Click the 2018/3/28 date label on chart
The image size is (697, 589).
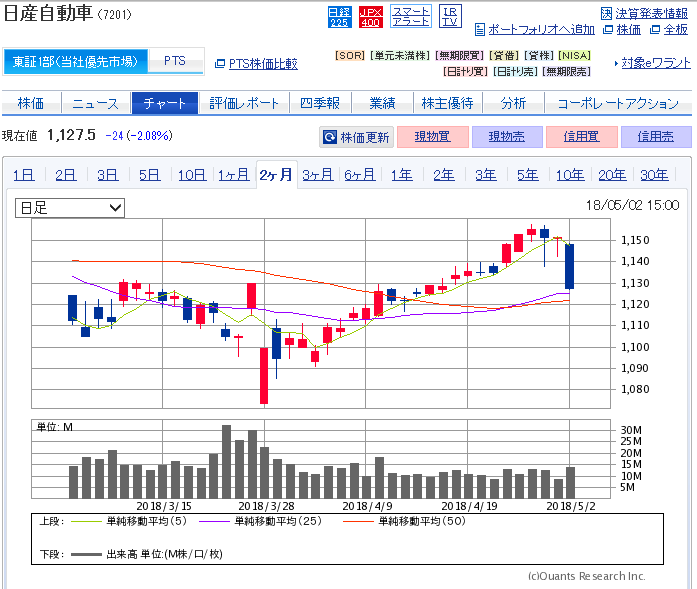pos(266,506)
